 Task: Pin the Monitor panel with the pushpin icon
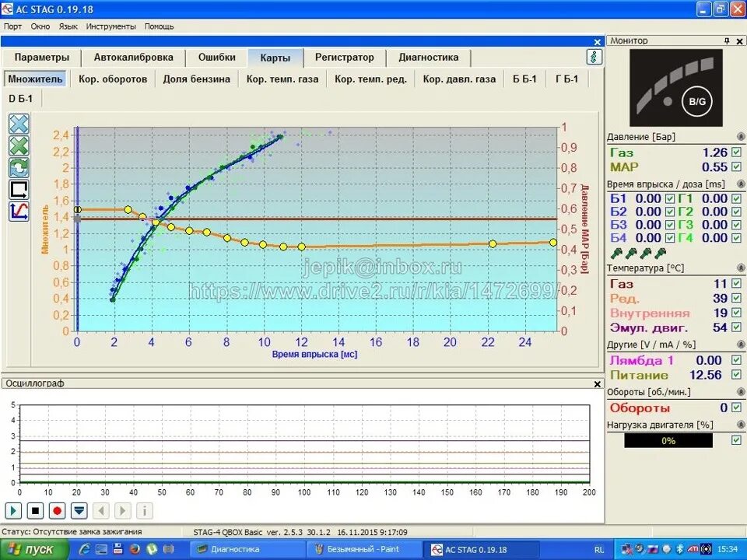tap(727, 41)
